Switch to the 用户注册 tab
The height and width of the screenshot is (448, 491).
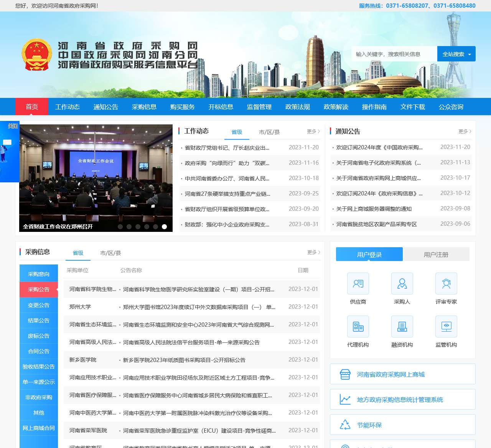436,255
